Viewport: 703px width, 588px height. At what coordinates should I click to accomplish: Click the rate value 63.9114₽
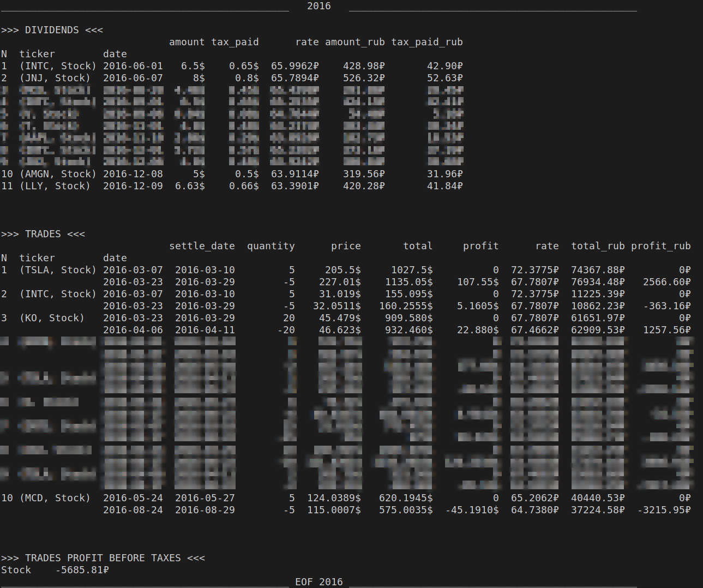pyautogui.click(x=295, y=174)
